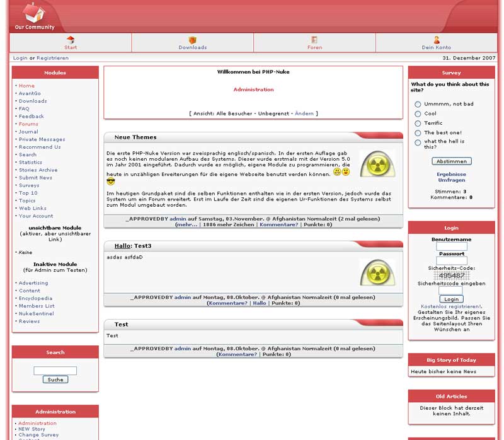Click Change Survey admin link
Viewport: 504px width, 440px height.
coord(38,435)
